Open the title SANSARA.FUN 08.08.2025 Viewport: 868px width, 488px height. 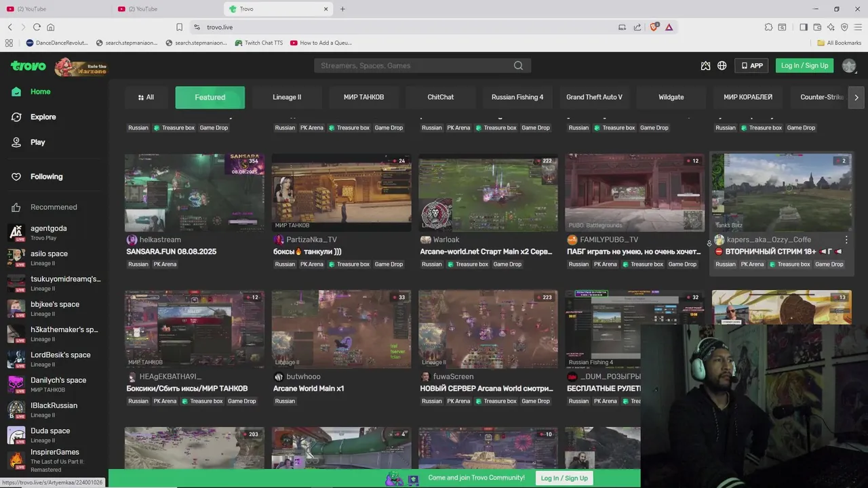(171, 251)
